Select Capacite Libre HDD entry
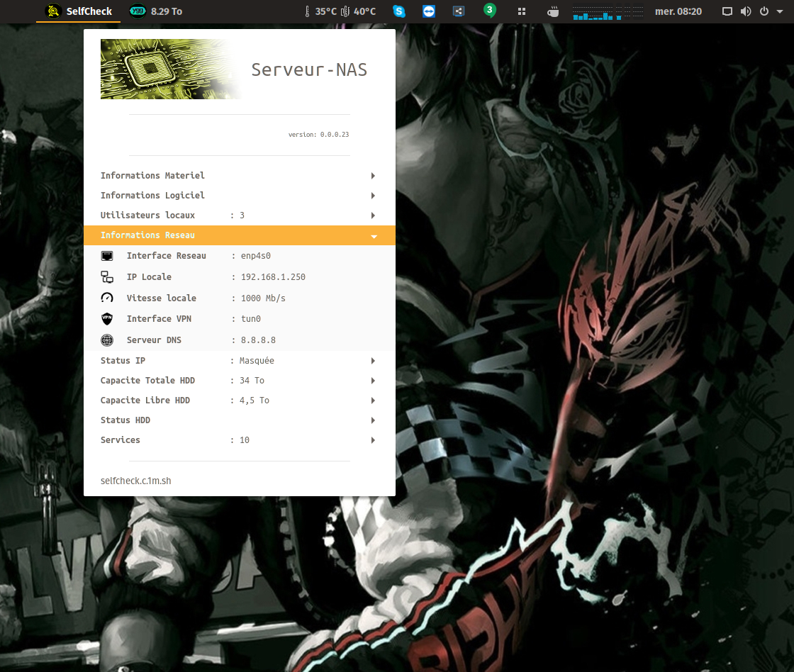Viewport: 794px width, 672px height. coord(240,401)
